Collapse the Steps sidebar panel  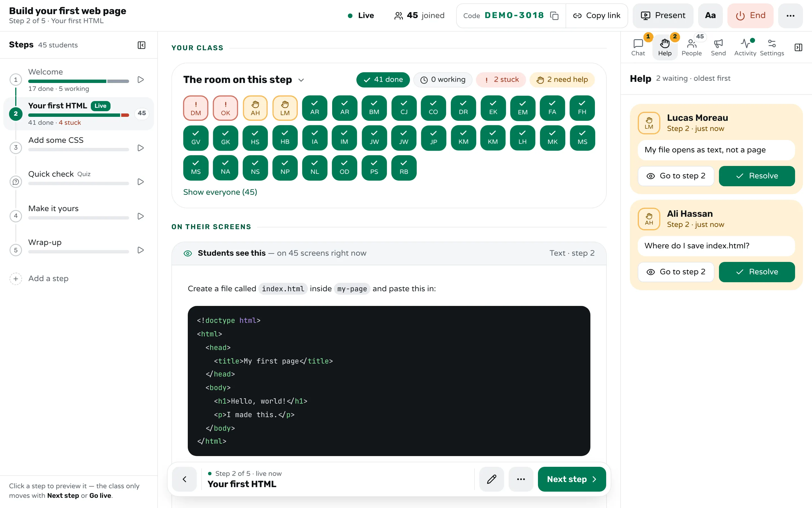click(141, 45)
